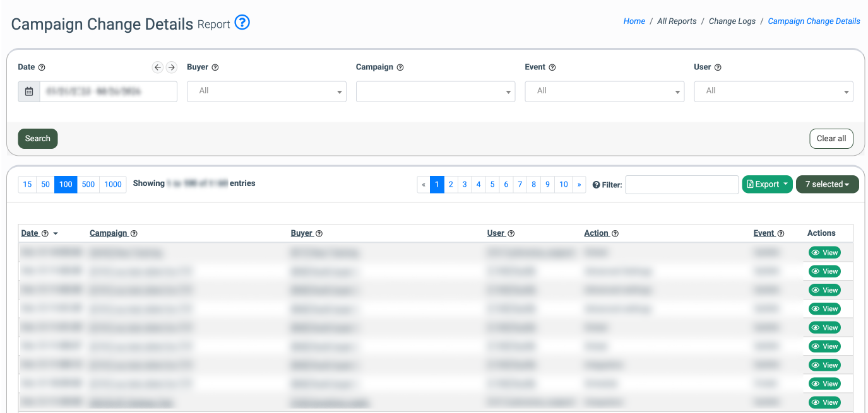Expand the Event dropdown

(604, 91)
